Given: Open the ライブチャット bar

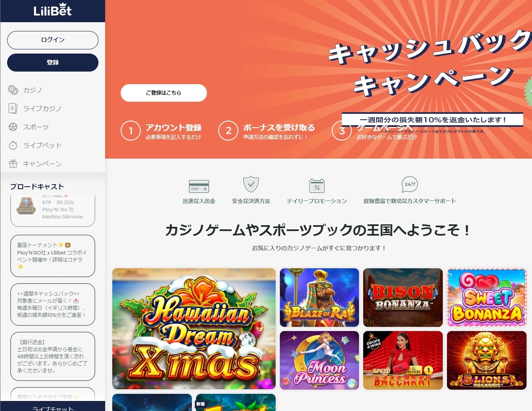Looking at the screenshot, I should pos(53,407).
